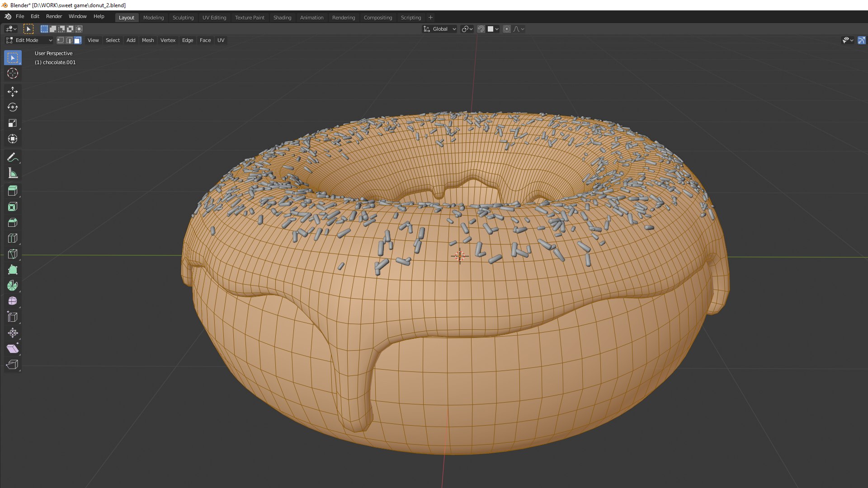Open the proportional editing falloff dropdown
The height and width of the screenshot is (488, 868).
tap(519, 29)
